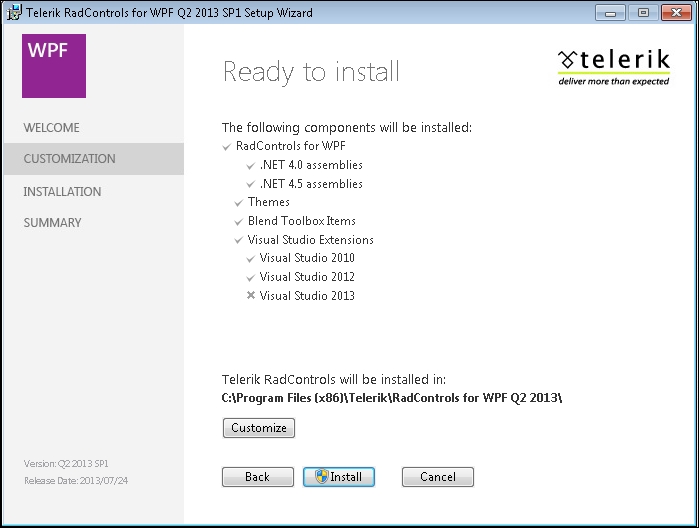Click the Install button
The width and height of the screenshot is (699, 528).
click(x=339, y=477)
